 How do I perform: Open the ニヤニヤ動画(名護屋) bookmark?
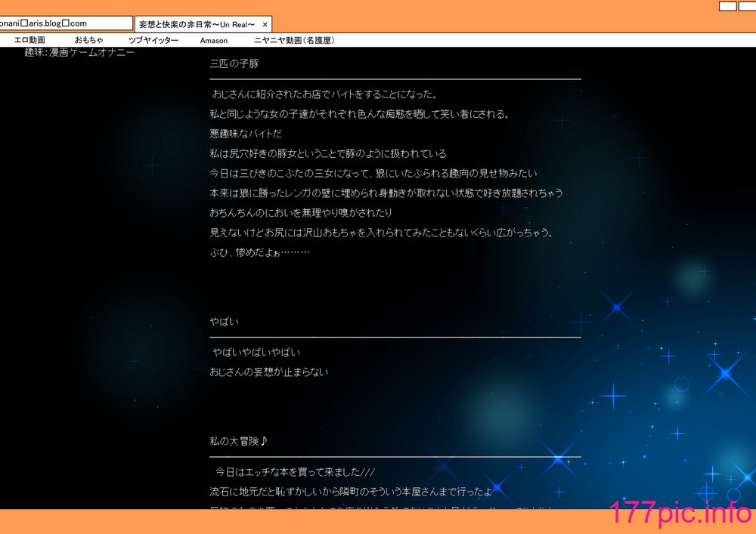pyautogui.click(x=295, y=41)
